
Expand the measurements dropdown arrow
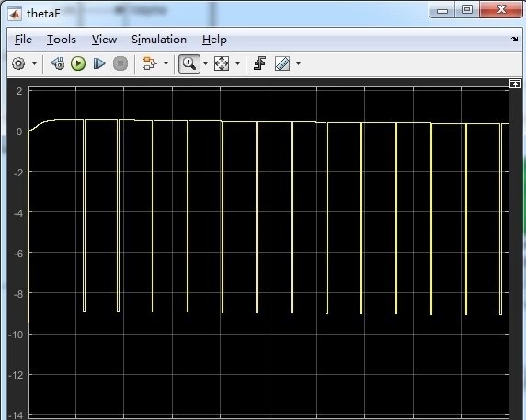[298, 63]
